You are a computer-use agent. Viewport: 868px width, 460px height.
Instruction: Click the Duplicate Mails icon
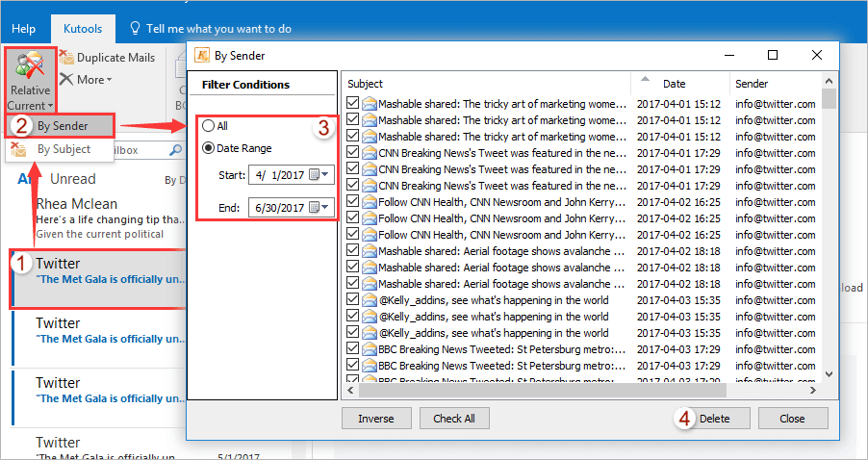(66, 58)
